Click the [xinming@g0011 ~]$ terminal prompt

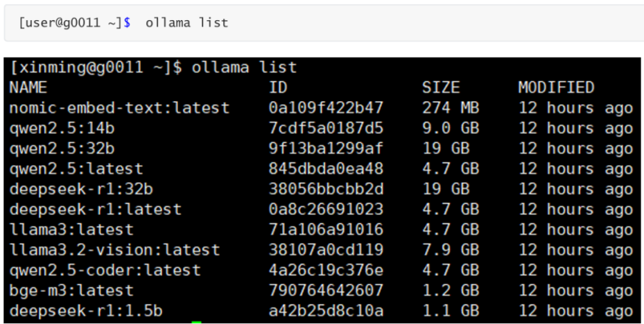(x=96, y=67)
